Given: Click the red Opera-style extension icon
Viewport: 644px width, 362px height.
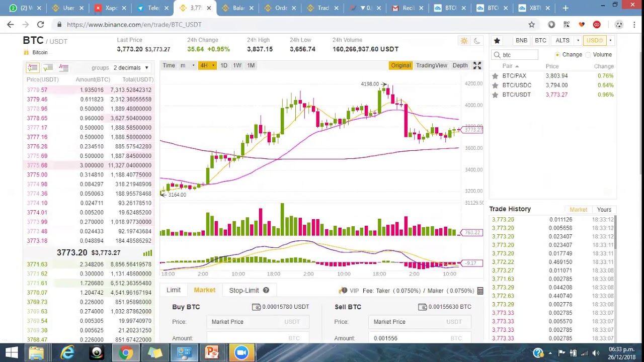Looking at the screenshot, I should pos(597,24).
